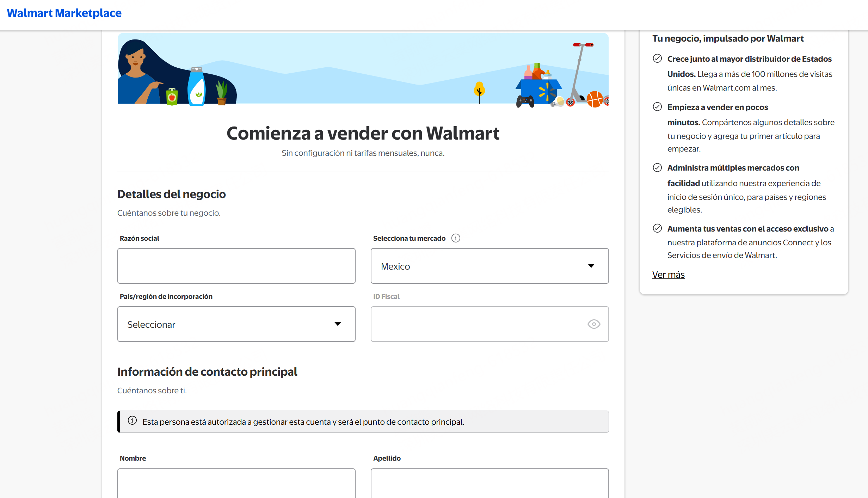Image resolution: width=868 pixels, height=498 pixels.
Task: Click the Walmart Marketplace header link
Action: point(64,13)
